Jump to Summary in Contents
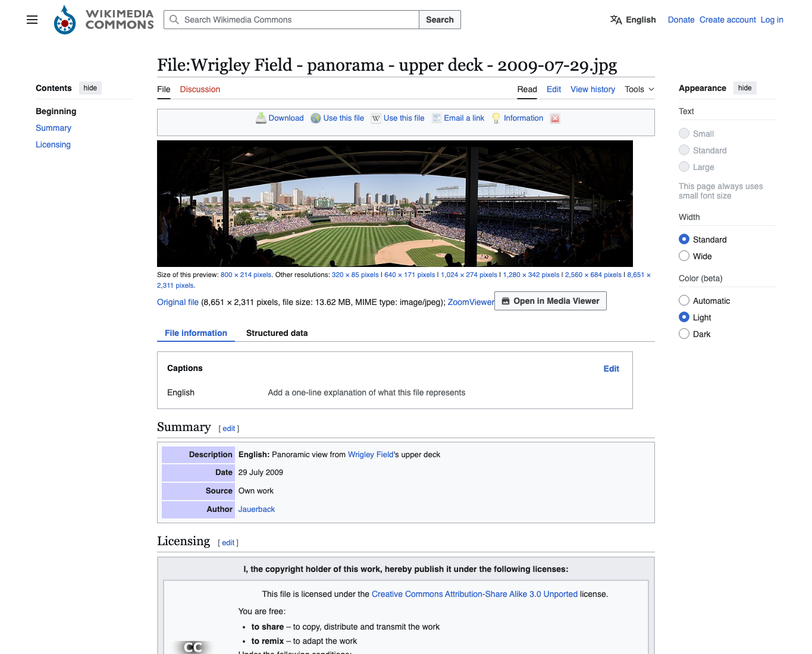Image resolution: width=812 pixels, height=654 pixels. tap(54, 128)
